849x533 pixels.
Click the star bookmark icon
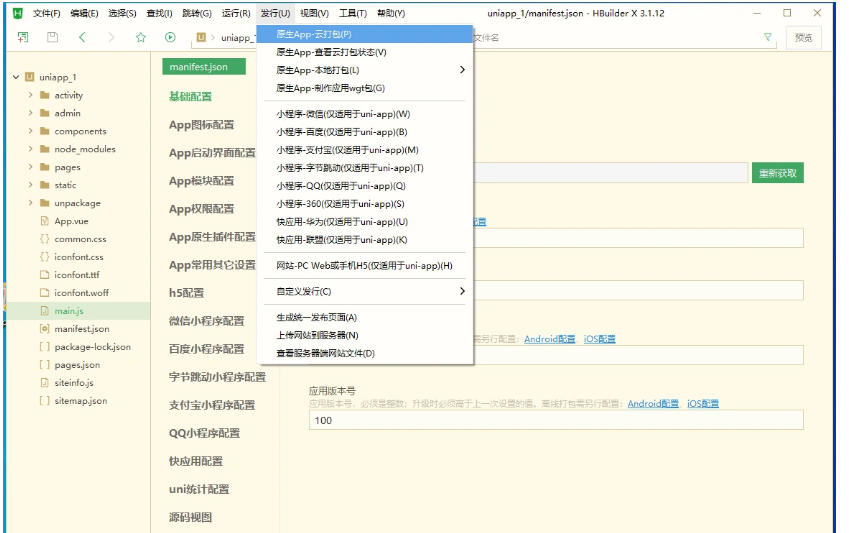[141, 37]
